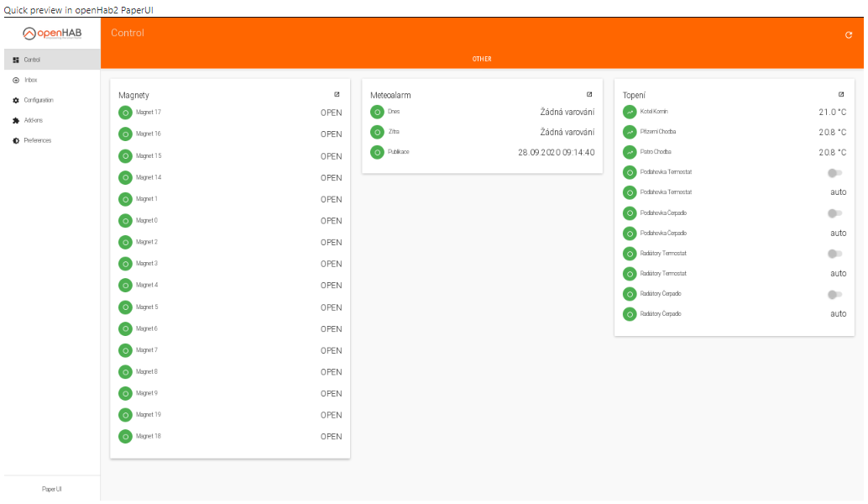Click the green icon next to Magnet 7

(x=126, y=350)
